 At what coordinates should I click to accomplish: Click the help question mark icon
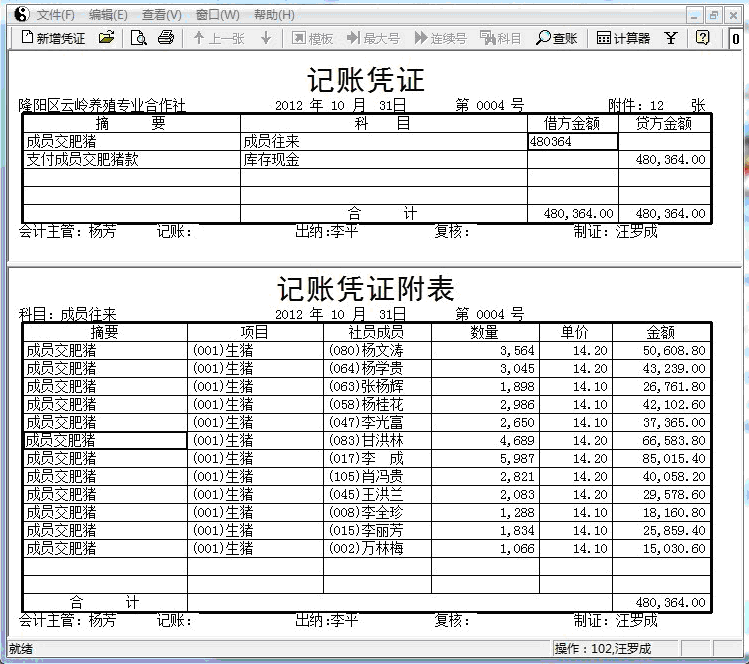(703, 38)
